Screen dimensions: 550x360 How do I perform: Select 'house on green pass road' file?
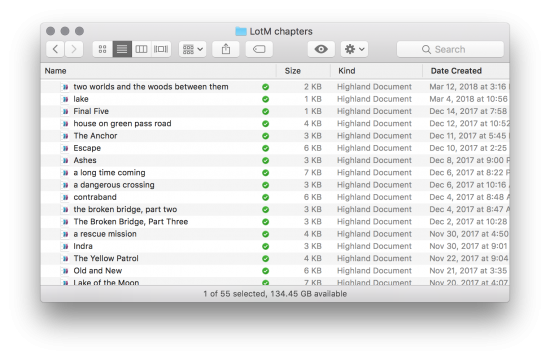(x=275, y=124)
